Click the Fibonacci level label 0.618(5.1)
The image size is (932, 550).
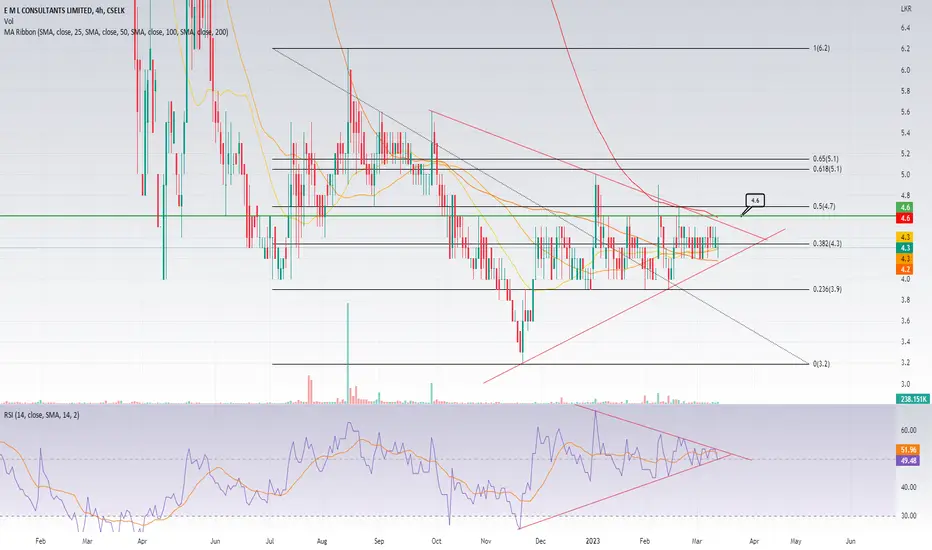pyautogui.click(x=827, y=169)
